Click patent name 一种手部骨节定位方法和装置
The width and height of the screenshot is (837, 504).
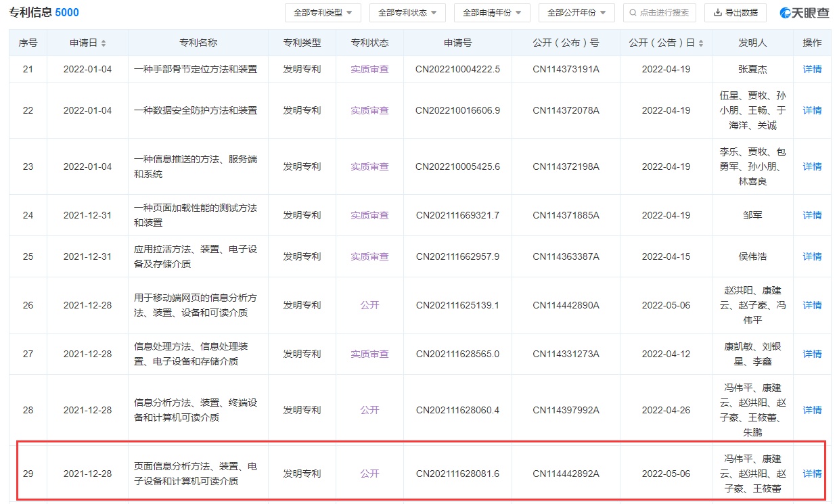pyautogui.click(x=196, y=69)
